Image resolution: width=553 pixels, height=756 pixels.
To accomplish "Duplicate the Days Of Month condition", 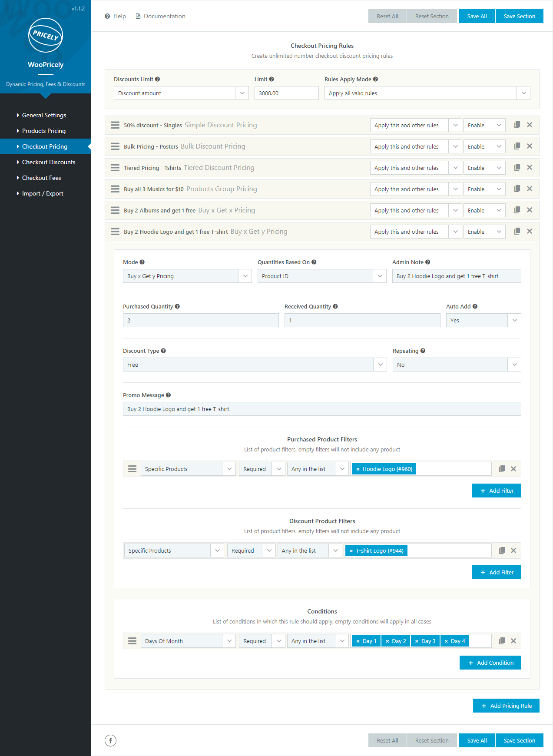I will coord(502,641).
